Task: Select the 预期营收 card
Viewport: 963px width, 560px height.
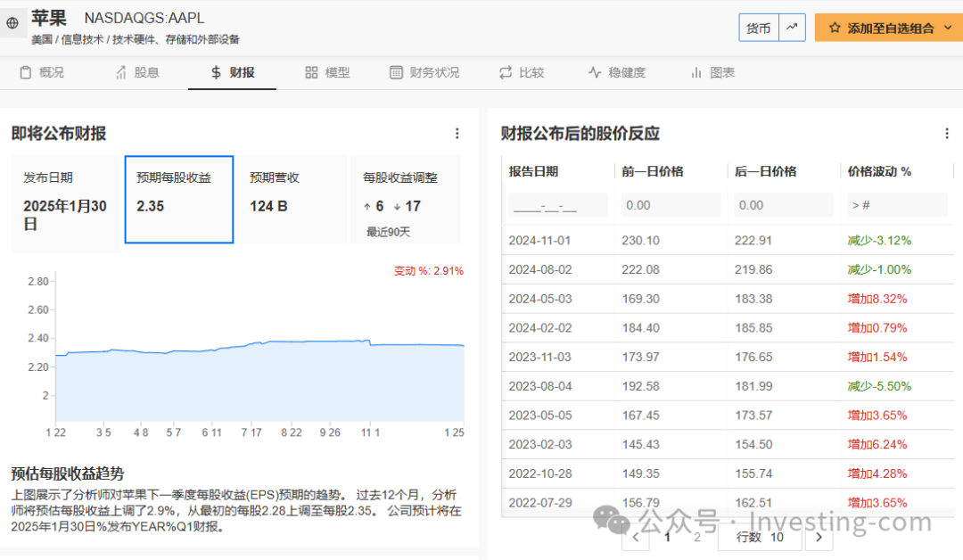Action: [292, 200]
